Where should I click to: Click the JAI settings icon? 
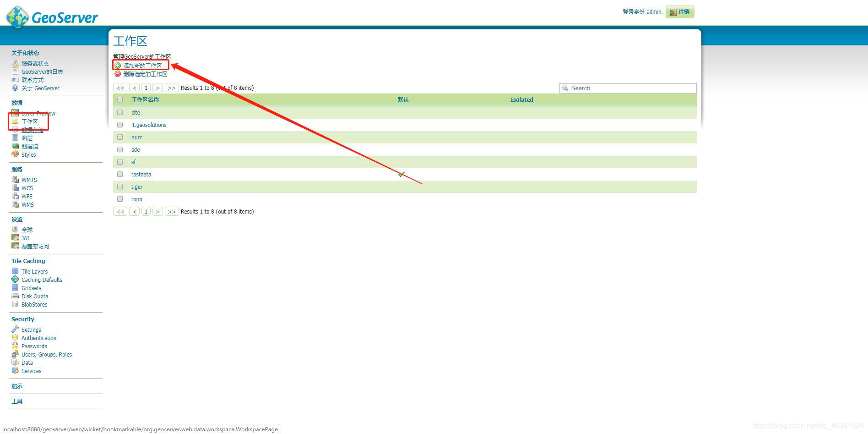15,238
